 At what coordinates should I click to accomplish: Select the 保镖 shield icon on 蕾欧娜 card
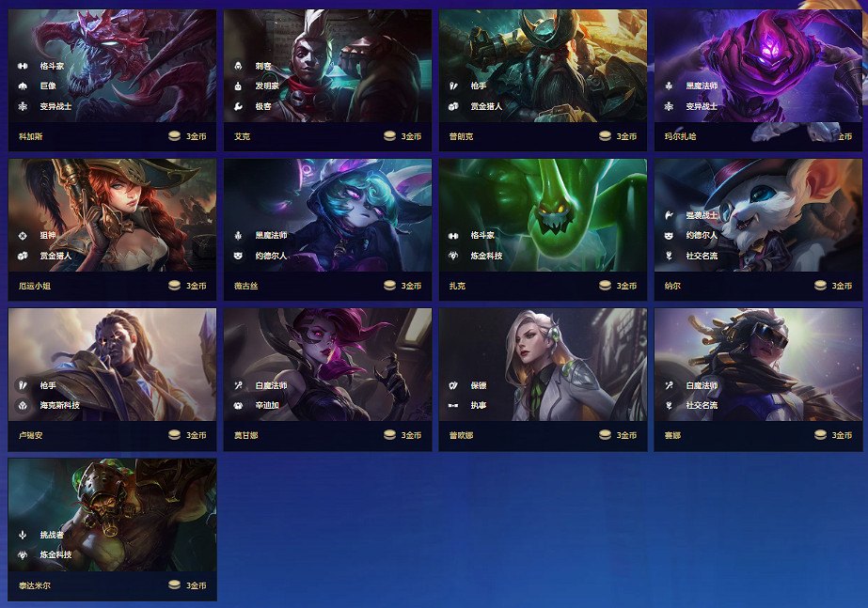453,385
